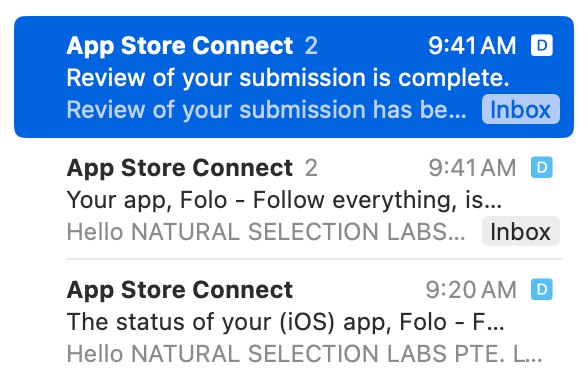Click the 9:20 AM timestamp
This screenshot has width=588, height=376.
tap(471, 290)
